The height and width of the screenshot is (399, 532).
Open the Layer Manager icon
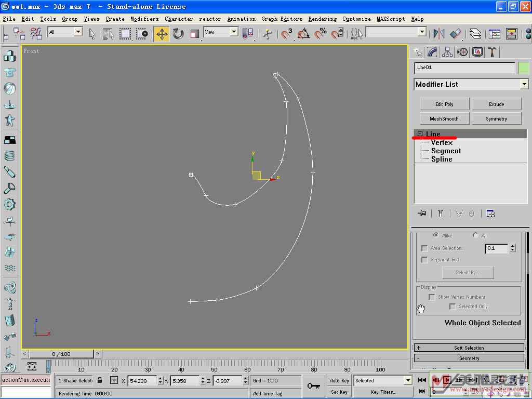pyautogui.click(x=475, y=34)
